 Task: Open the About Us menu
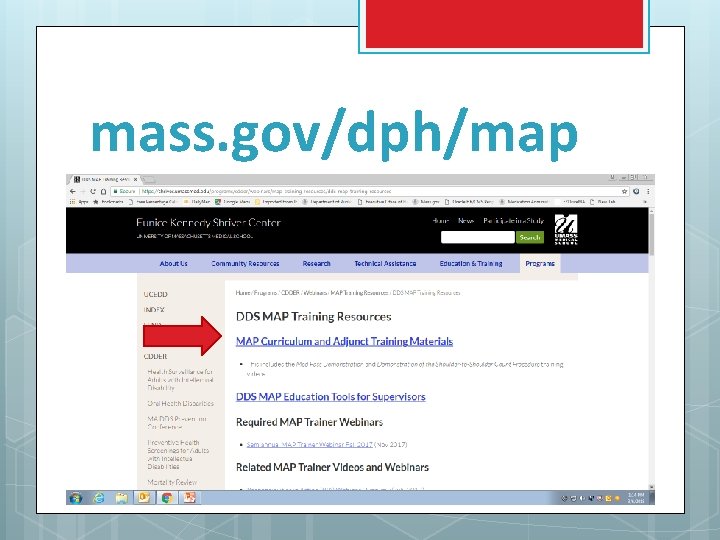174,264
